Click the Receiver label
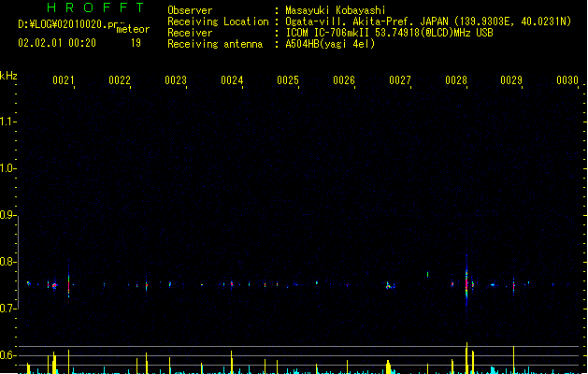This screenshot has height=374, width=588. 190,33
